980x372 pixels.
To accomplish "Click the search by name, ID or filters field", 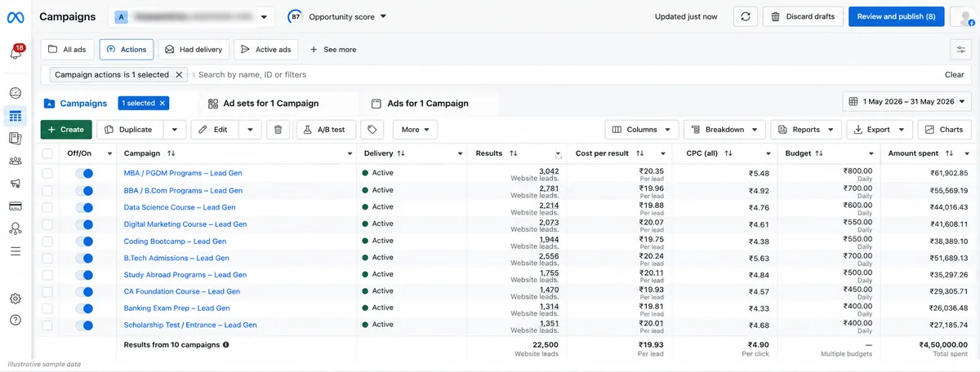I will [x=563, y=74].
